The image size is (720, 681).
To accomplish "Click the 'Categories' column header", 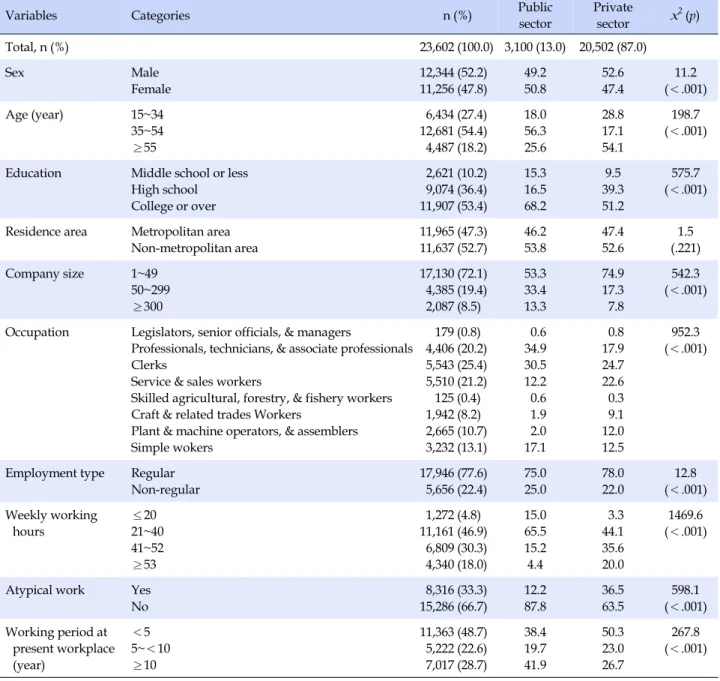I will click(160, 16).
